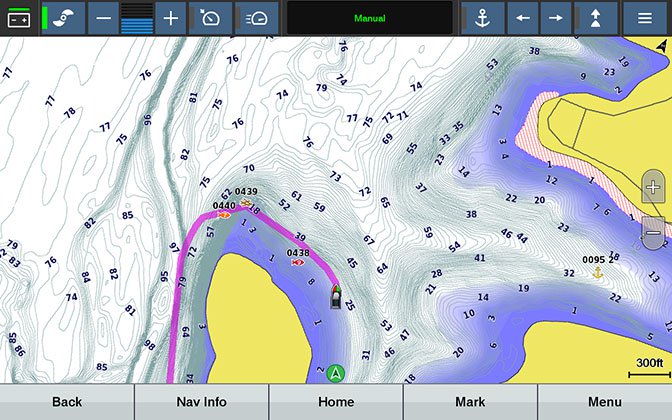Toggle the constant speed gauge icon
The height and width of the screenshot is (420, 672).
(x=257, y=18)
